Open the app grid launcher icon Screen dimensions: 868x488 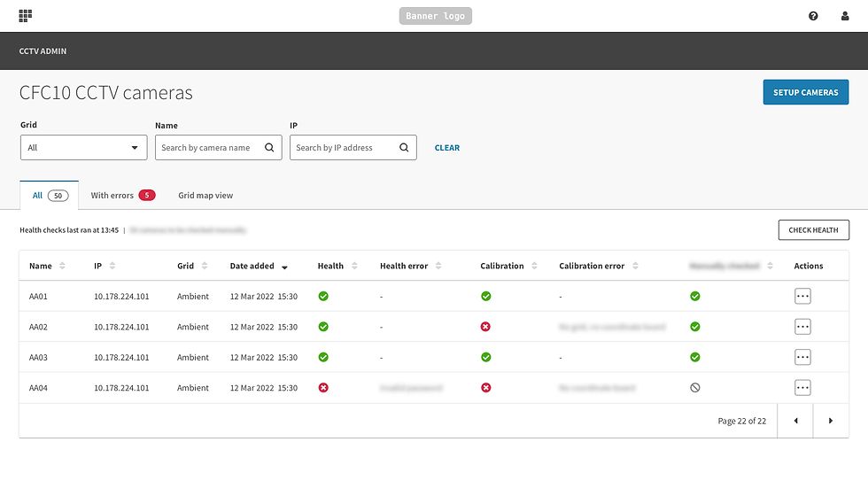tap(26, 15)
